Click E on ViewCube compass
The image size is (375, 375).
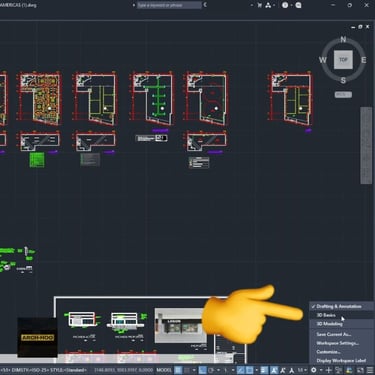[x=364, y=60]
